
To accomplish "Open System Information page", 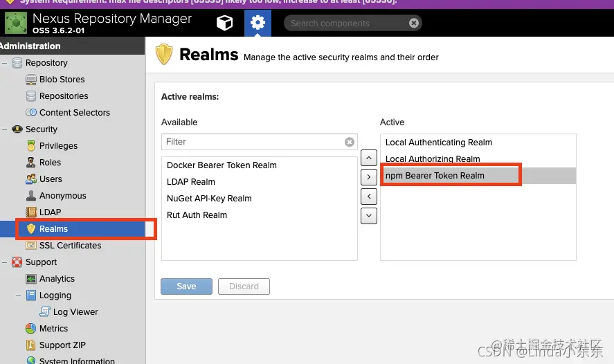I will [77, 361].
